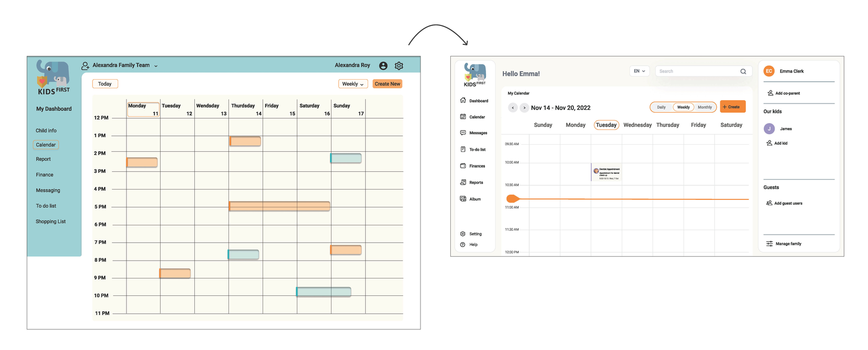Open Messaging in the teal sidebar
This screenshot has width=868, height=350.
point(48,191)
